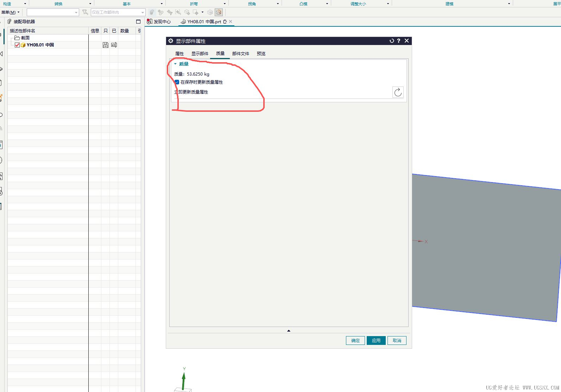
Task: Expand the 拐角 ribbon group dropdown
Action: click(278, 4)
